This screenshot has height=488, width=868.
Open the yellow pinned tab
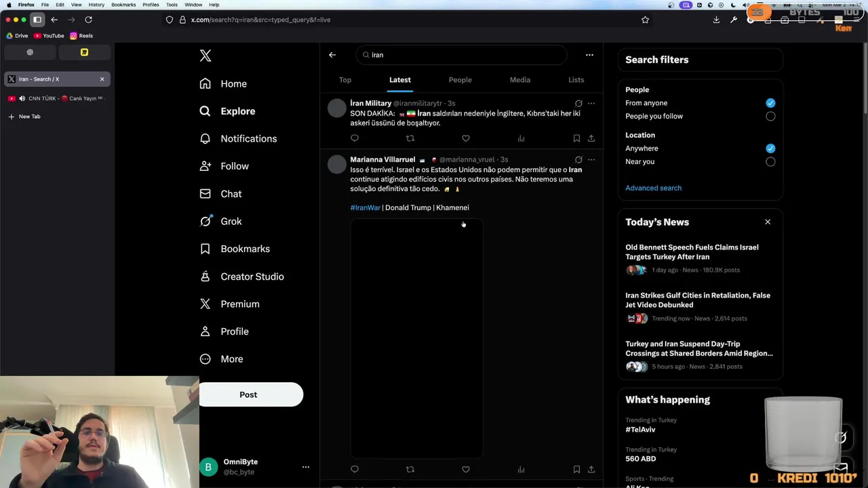pos(84,52)
